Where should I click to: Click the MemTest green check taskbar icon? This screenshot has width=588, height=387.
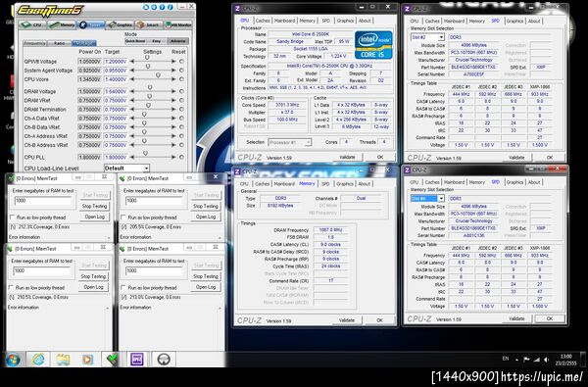(112, 360)
